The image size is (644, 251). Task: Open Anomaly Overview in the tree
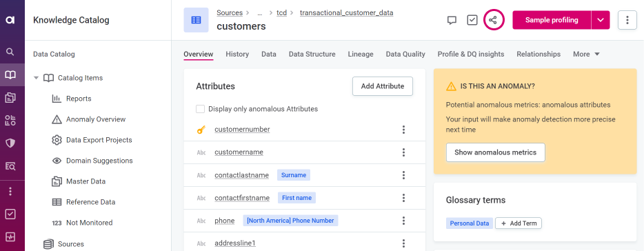coord(89,119)
